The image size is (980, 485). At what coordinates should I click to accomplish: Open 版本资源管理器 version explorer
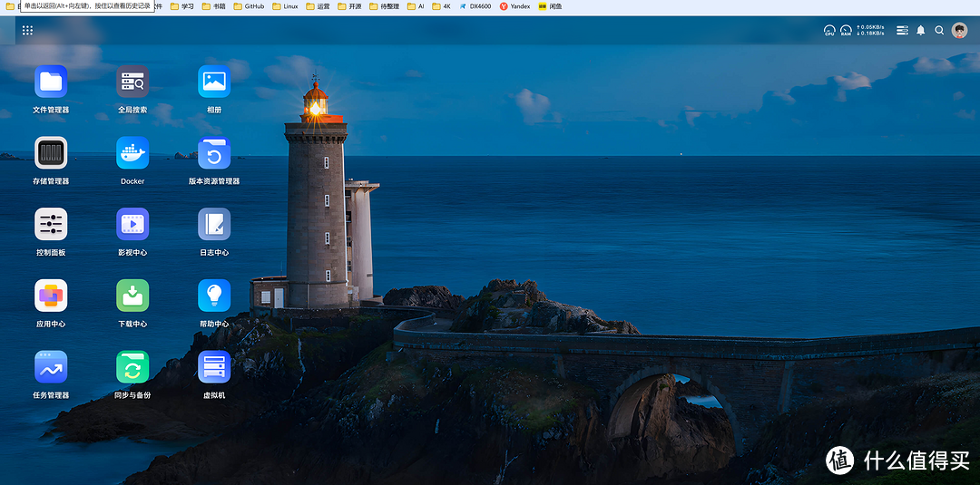click(x=214, y=152)
